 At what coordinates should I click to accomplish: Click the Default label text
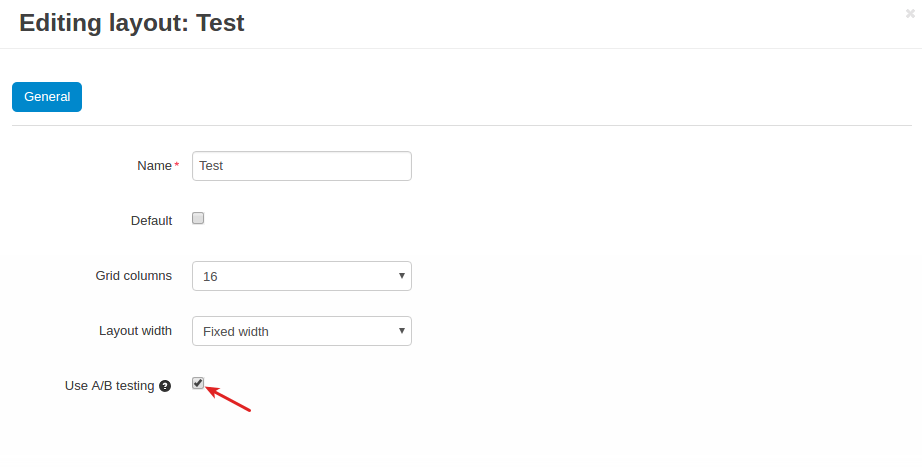pos(152,220)
